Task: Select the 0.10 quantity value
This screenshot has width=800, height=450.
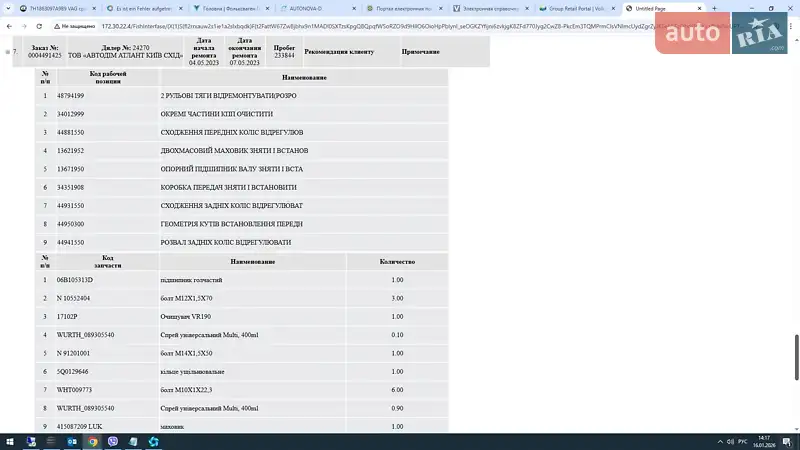Action: (x=397, y=335)
